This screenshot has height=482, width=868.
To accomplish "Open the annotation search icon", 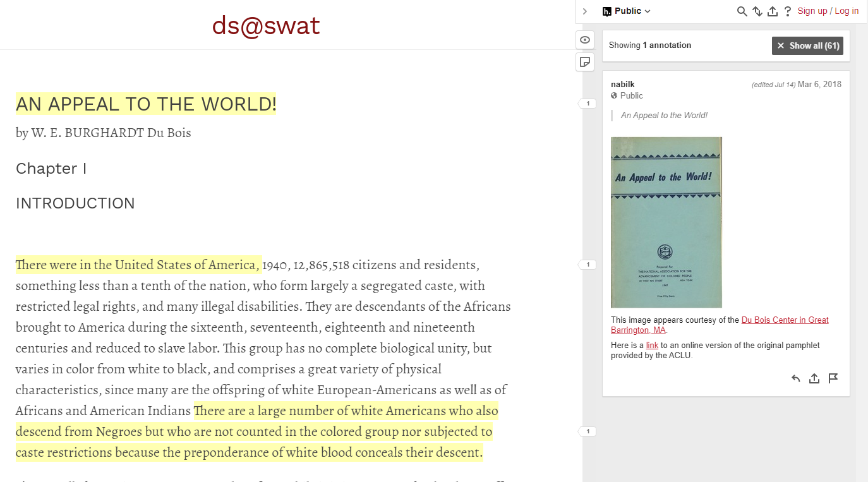I will point(742,11).
